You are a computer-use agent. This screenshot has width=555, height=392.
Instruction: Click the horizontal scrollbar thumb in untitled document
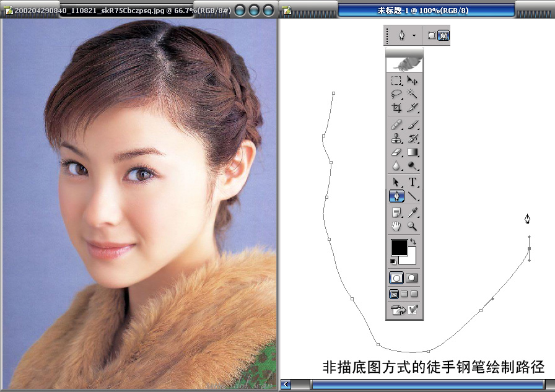pos(427,384)
